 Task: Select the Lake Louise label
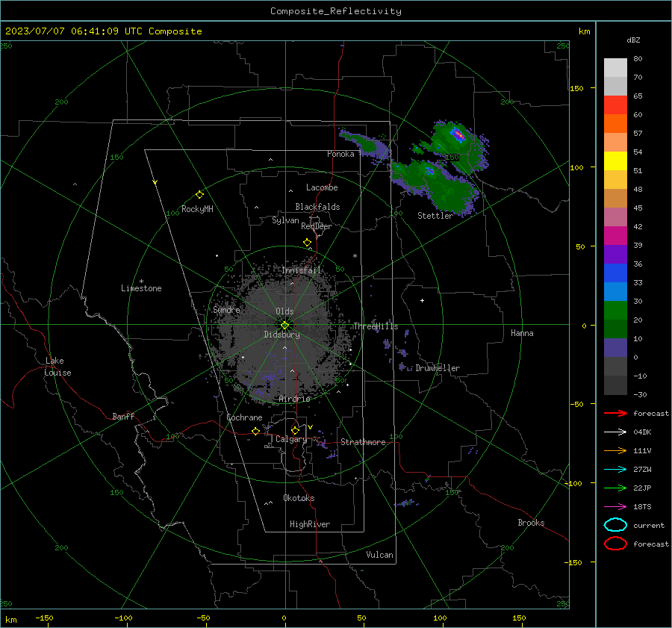click(x=57, y=367)
